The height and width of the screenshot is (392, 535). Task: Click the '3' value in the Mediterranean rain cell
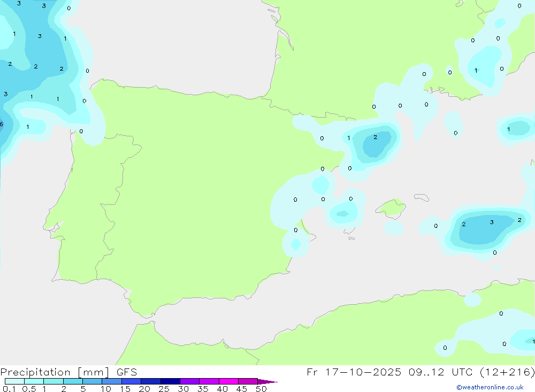pyautogui.click(x=492, y=222)
